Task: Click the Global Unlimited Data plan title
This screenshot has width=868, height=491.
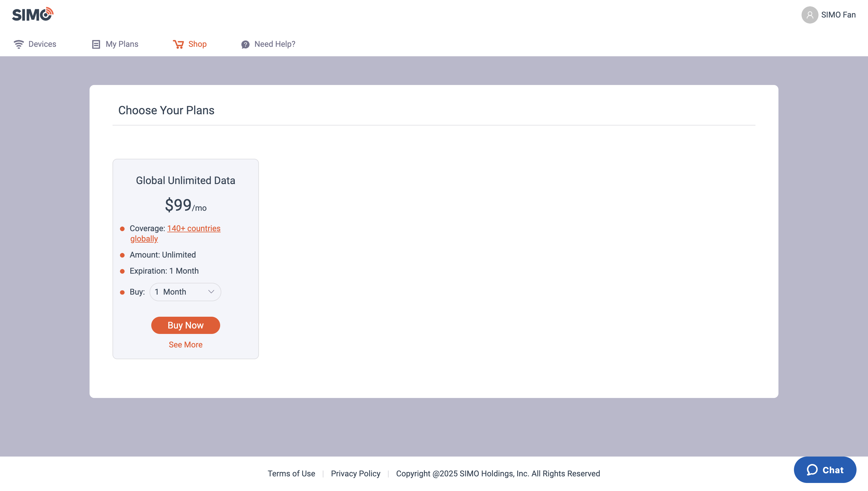Action: click(x=186, y=180)
